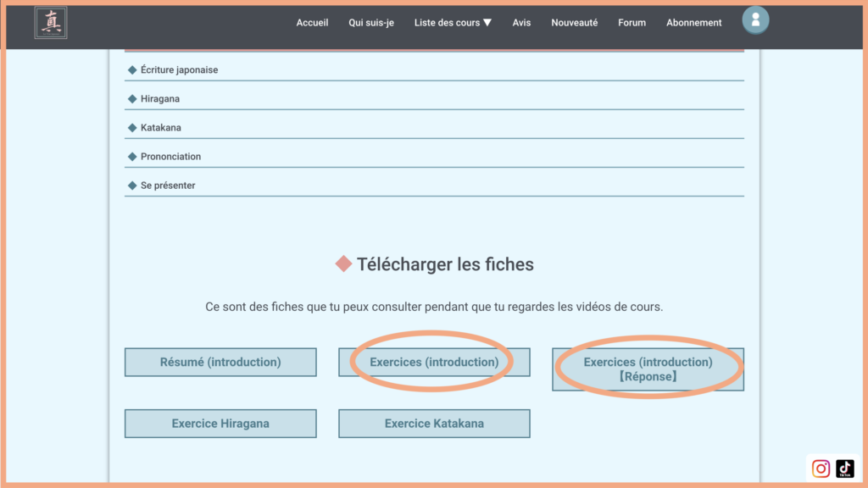This screenshot has width=868, height=488.
Task: Download the Résumé (introduction) sheet
Action: coord(220,363)
